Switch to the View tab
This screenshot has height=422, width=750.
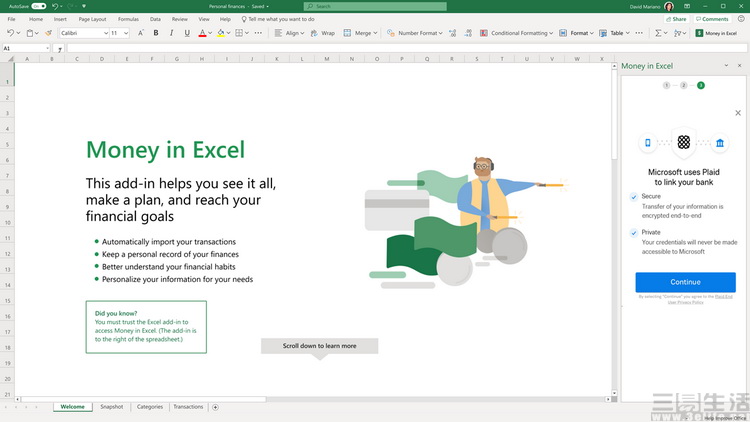point(204,19)
